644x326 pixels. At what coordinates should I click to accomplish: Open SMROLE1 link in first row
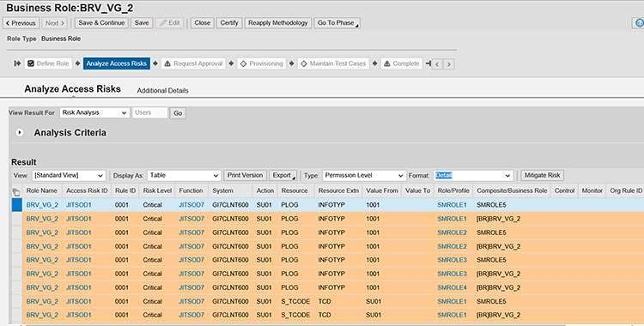[x=453, y=205]
